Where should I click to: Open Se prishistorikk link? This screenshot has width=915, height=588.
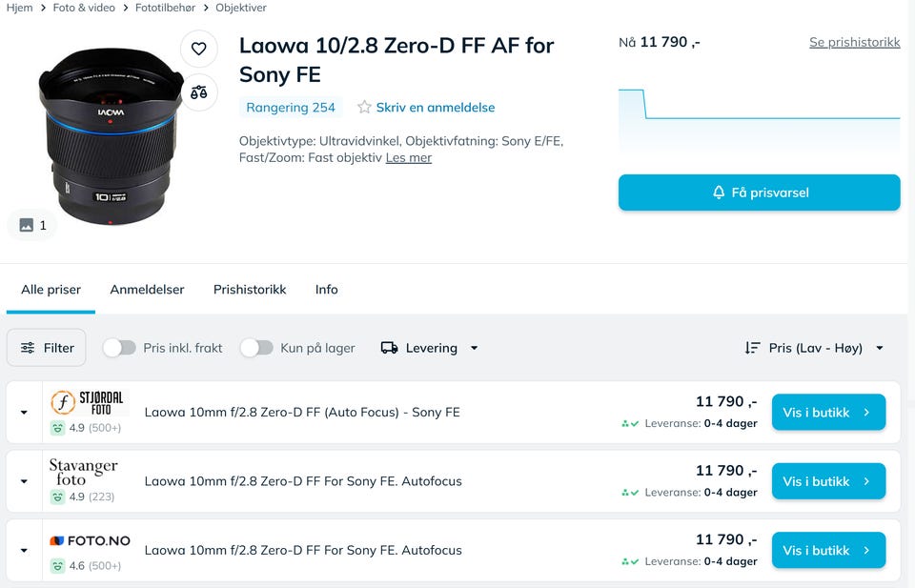coord(854,42)
